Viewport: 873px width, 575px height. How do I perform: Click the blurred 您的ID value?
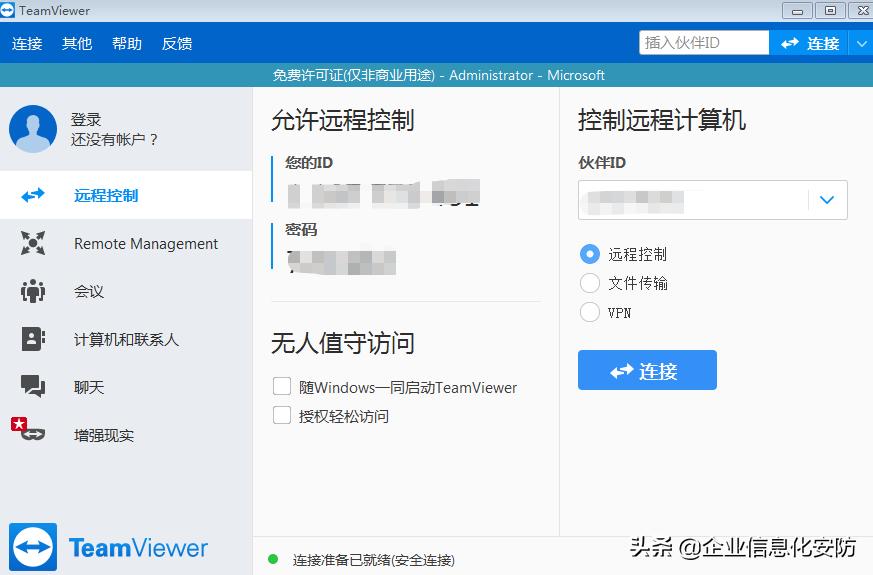pyautogui.click(x=384, y=193)
